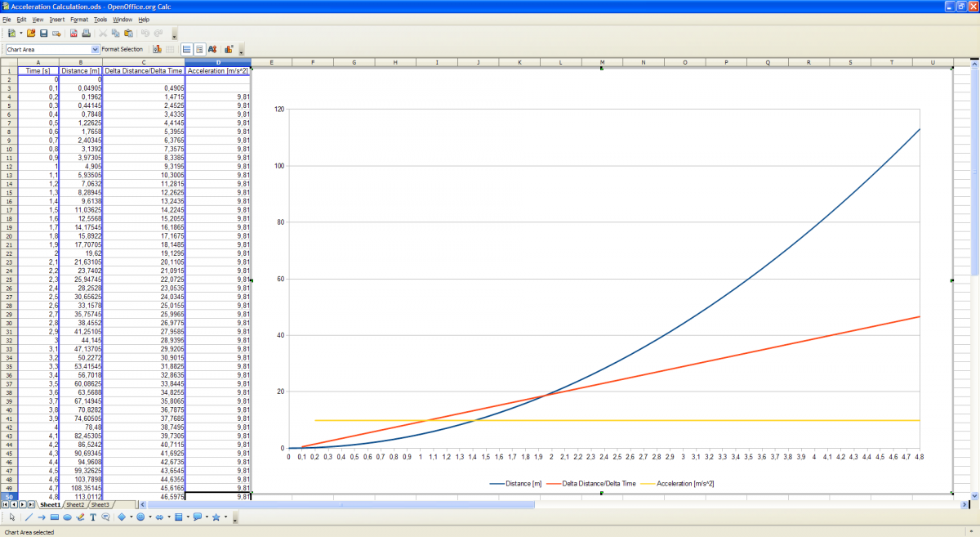Click the Format Selection button
The width and height of the screenshot is (980, 537).
[x=122, y=49]
